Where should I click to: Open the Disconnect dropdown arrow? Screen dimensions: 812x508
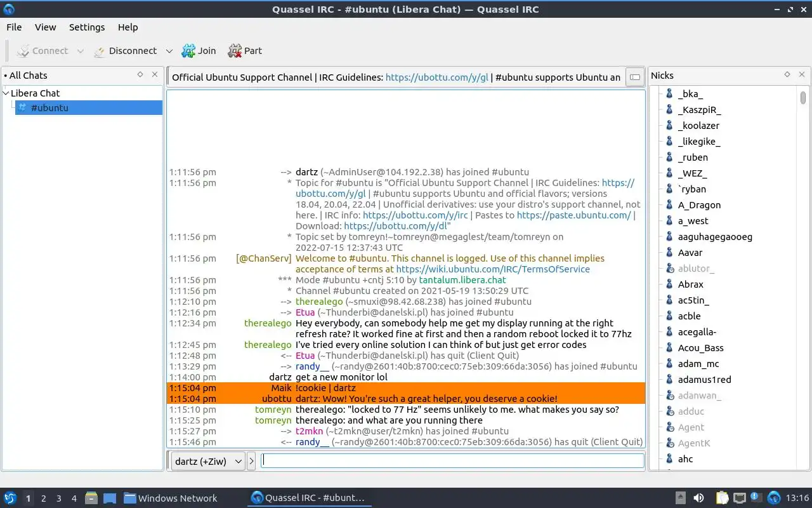[x=169, y=51]
